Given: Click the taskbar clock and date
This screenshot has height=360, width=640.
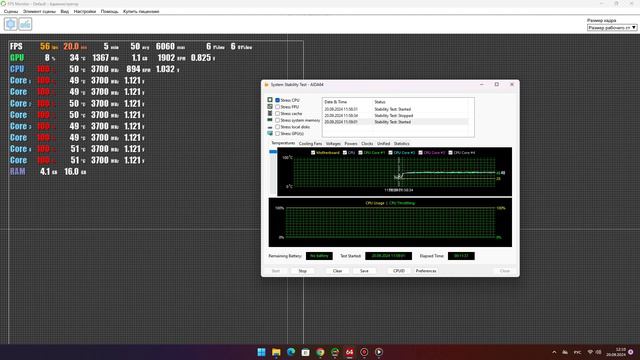Looking at the screenshot, I should (616, 352).
